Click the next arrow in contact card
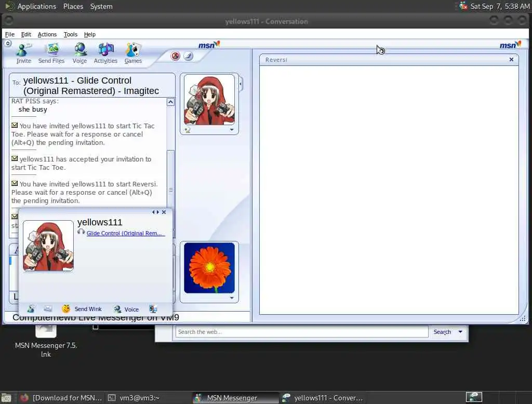Image resolution: width=532 pixels, height=404 pixels. [158, 212]
